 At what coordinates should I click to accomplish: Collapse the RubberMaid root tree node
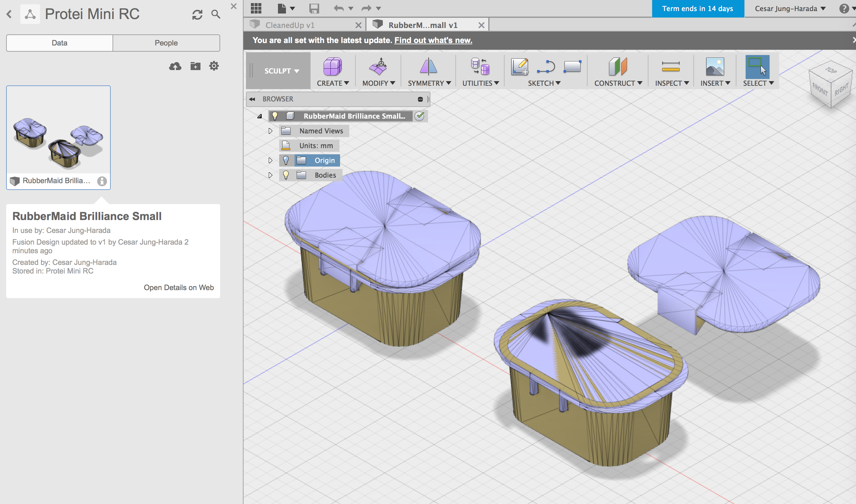pos(260,116)
